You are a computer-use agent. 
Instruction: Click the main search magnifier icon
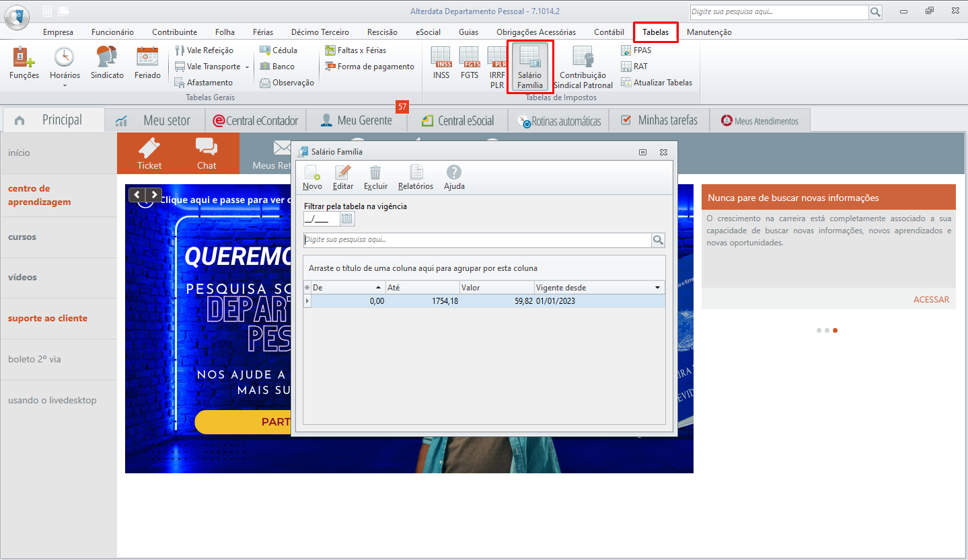(875, 11)
